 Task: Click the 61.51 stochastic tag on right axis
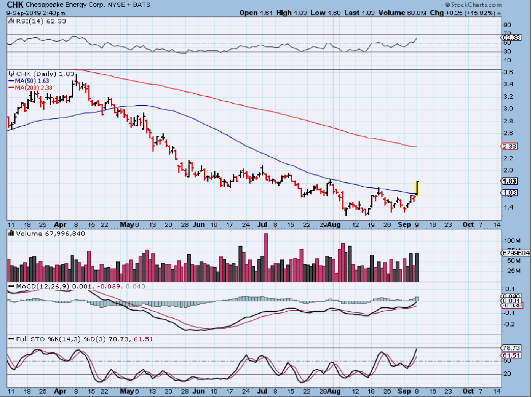pos(511,355)
